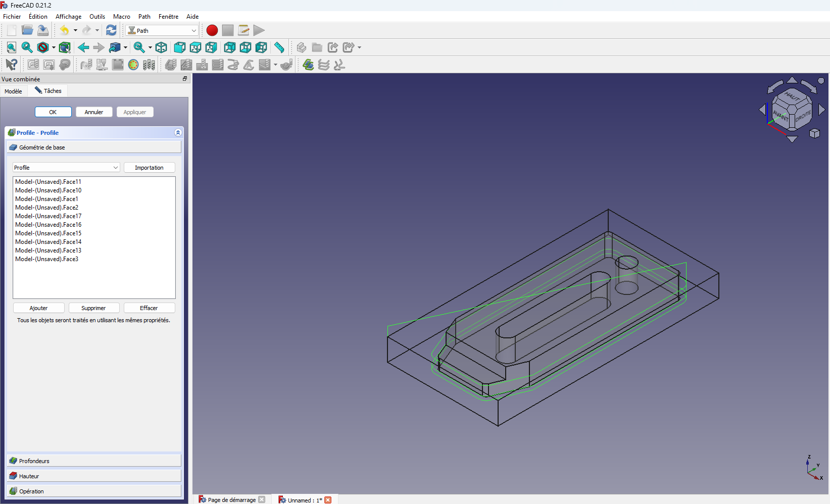Click the Effacer button

149,308
